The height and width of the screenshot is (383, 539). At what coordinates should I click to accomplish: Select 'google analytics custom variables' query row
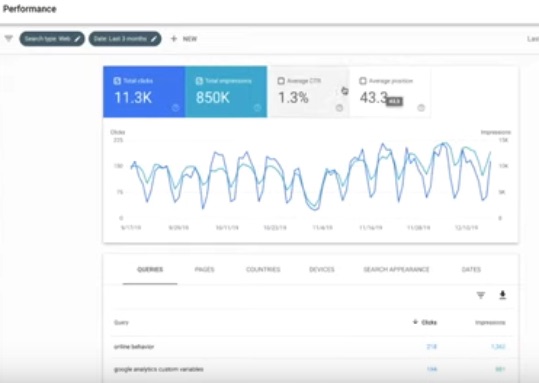tap(311, 369)
